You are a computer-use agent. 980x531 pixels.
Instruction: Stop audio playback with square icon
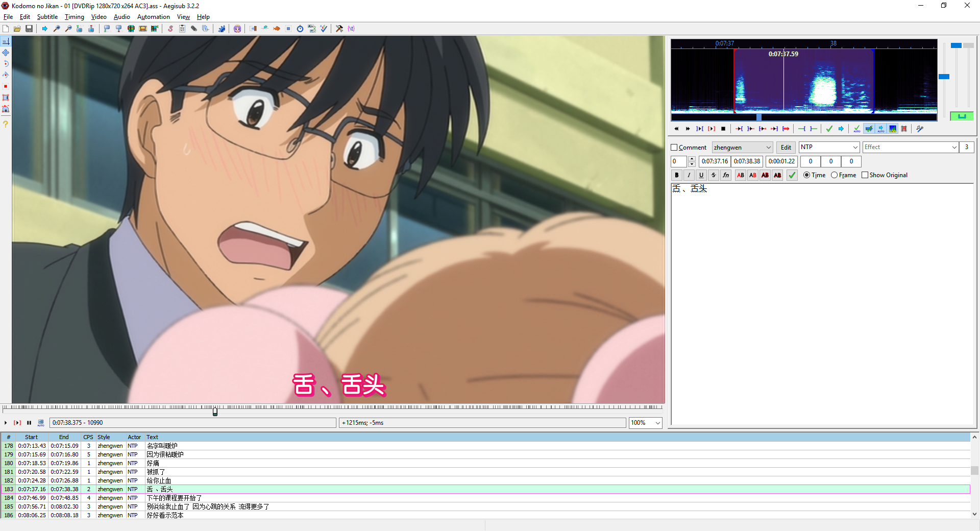(723, 129)
